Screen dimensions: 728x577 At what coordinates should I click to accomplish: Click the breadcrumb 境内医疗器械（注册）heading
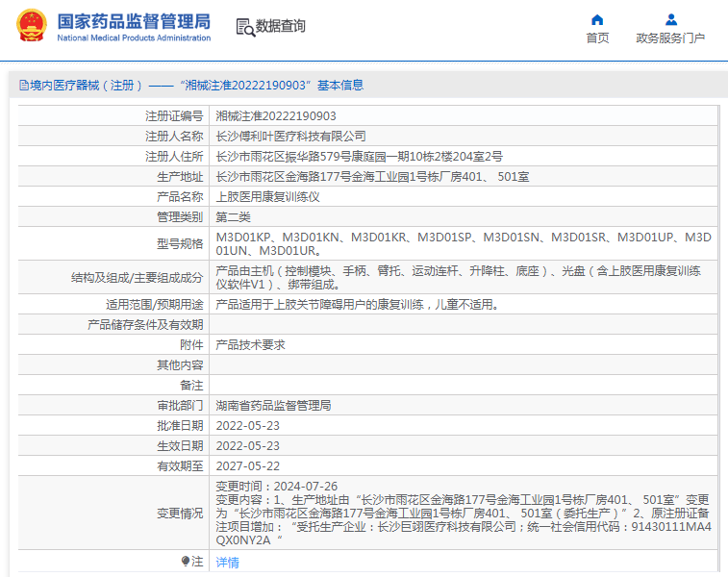click(x=87, y=86)
